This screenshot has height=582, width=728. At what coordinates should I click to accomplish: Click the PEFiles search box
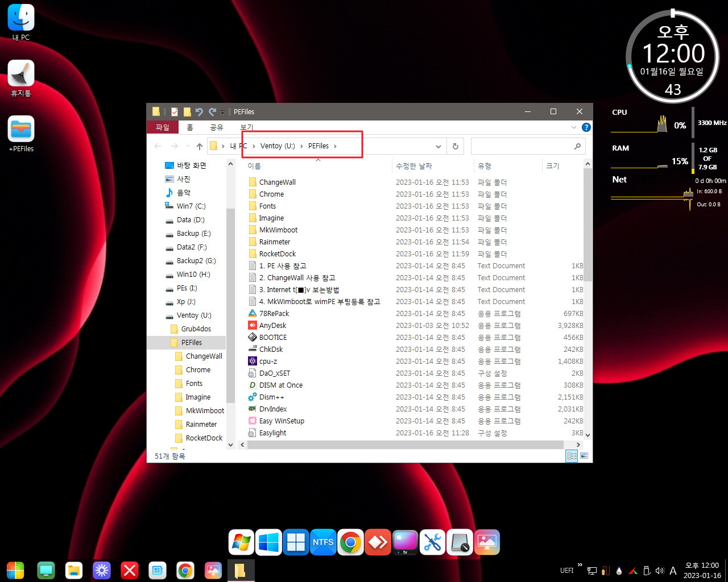(527, 146)
